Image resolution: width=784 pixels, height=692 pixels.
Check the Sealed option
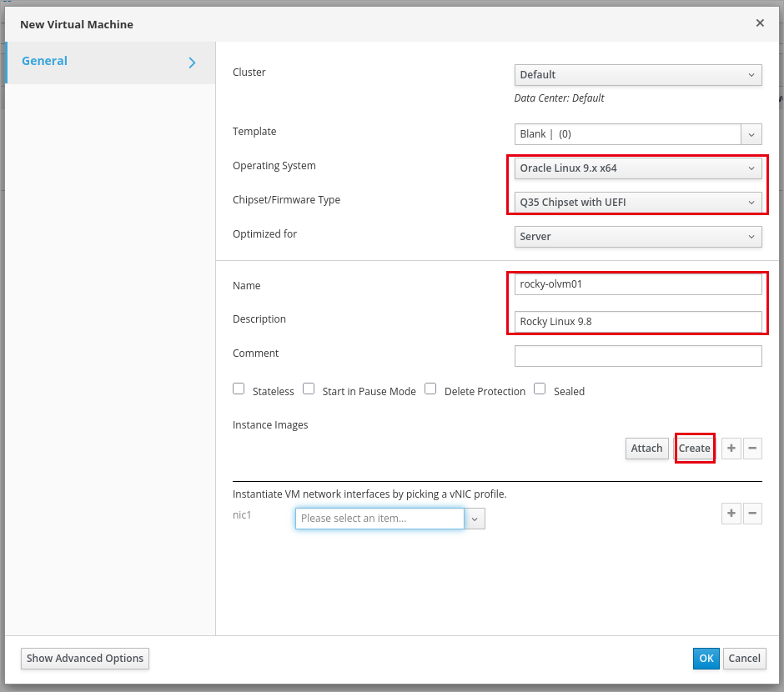pyautogui.click(x=540, y=389)
